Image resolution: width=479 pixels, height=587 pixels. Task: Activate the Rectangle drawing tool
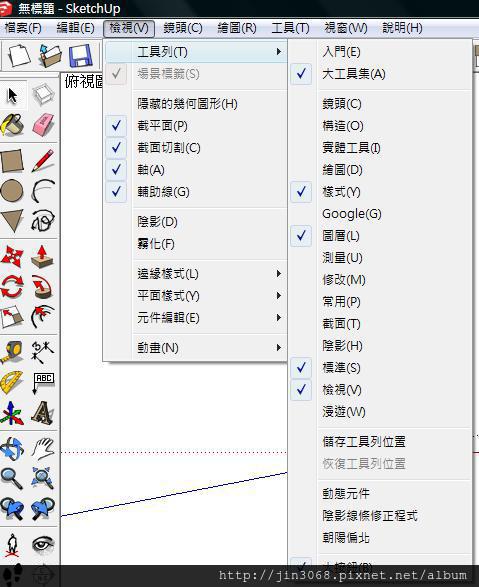point(12,161)
